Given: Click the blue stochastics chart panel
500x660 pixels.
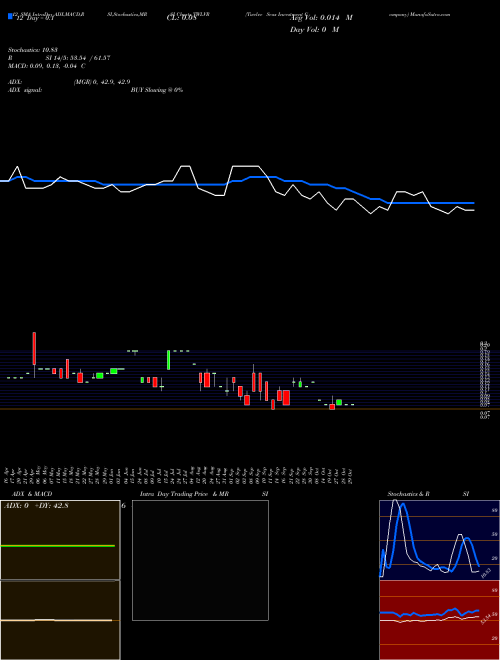Looking at the screenshot, I should 439,540.
